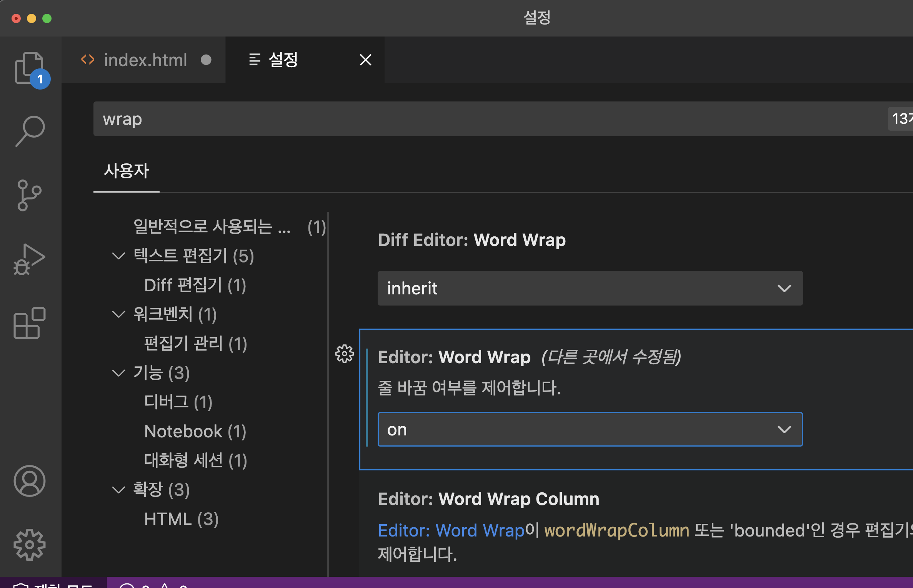Close the 설정 settings tab
Image resolution: width=913 pixels, height=588 pixels.
365,60
